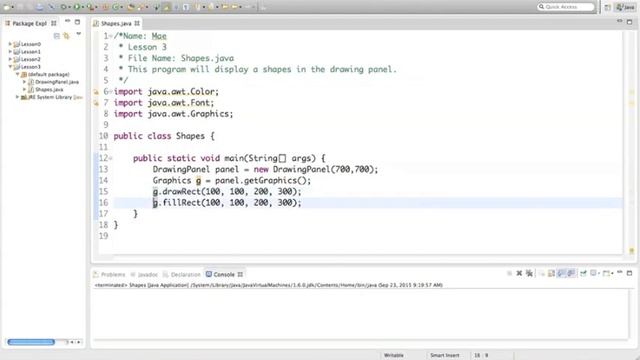
Task: Collapse the (default package) node
Action: coord(18,74)
